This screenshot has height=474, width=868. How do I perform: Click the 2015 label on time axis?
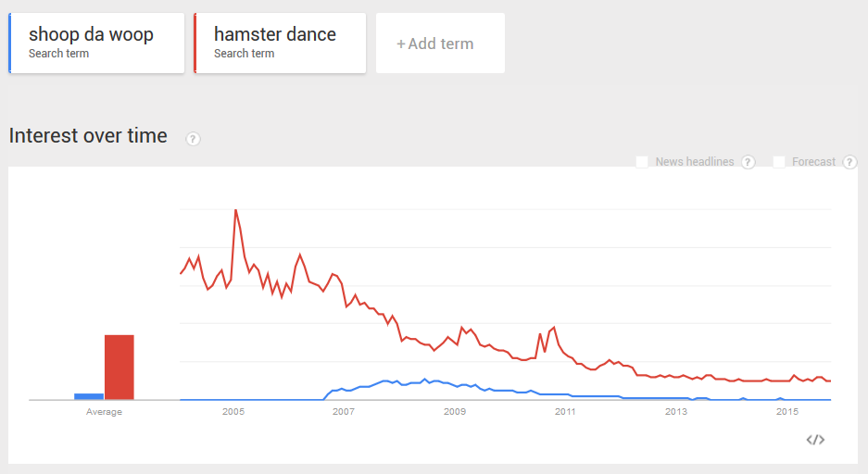click(787, 411)
